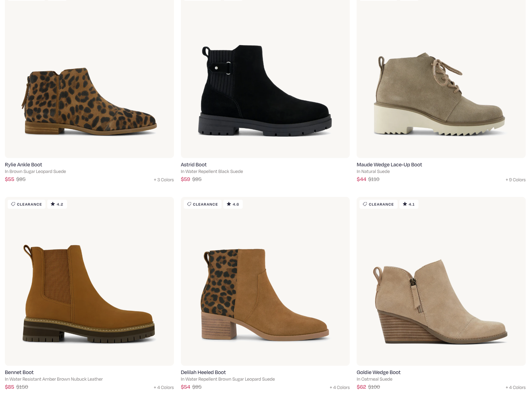The height and width of the screenshot is (398, 532).
Task: Click the Goldie Wedge Boot clearance badge
Action: (378, 204)
